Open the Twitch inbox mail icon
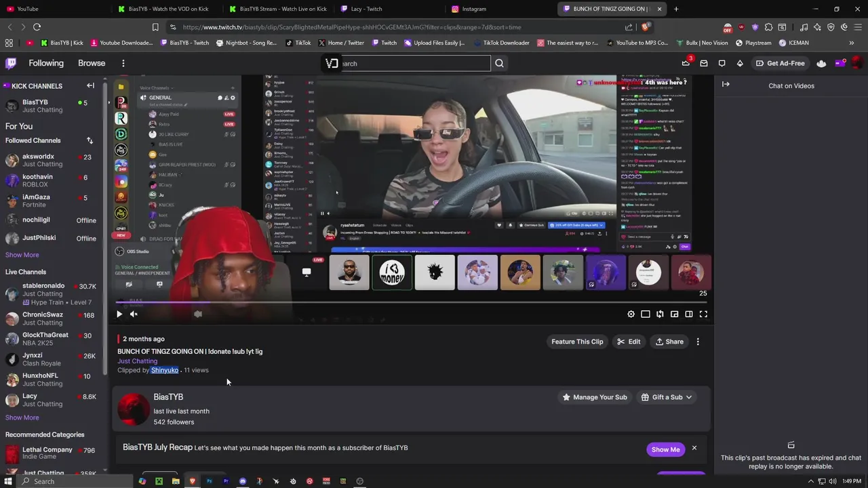This screenshot has width=868, height=488. tap(704, 63)
